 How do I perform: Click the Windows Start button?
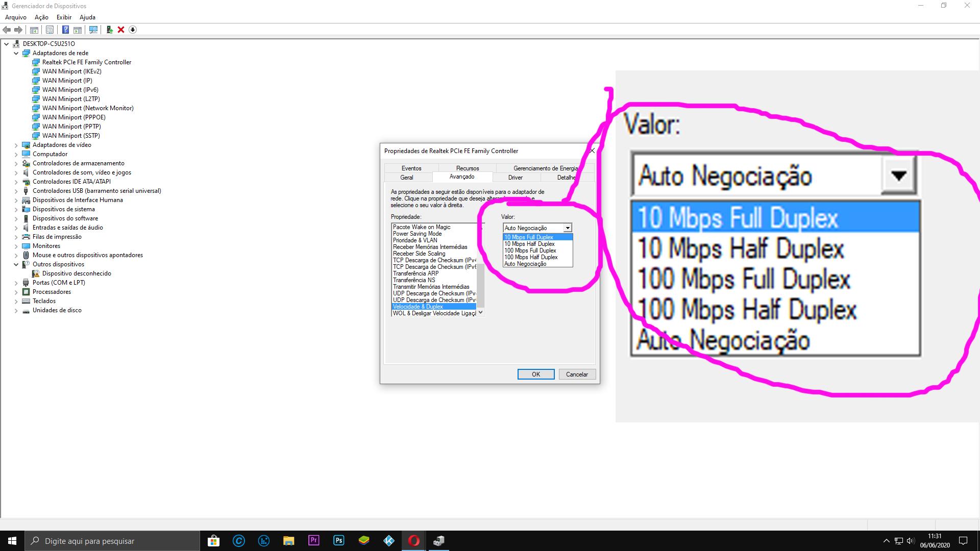tap(12, 541)
